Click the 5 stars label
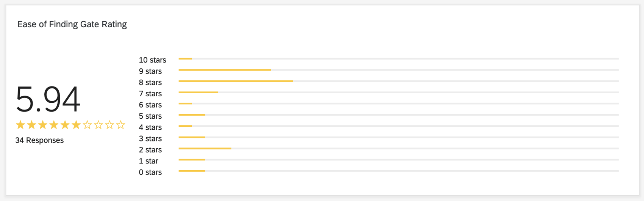Screen dimensions: 644x201 tap(150, 116)
